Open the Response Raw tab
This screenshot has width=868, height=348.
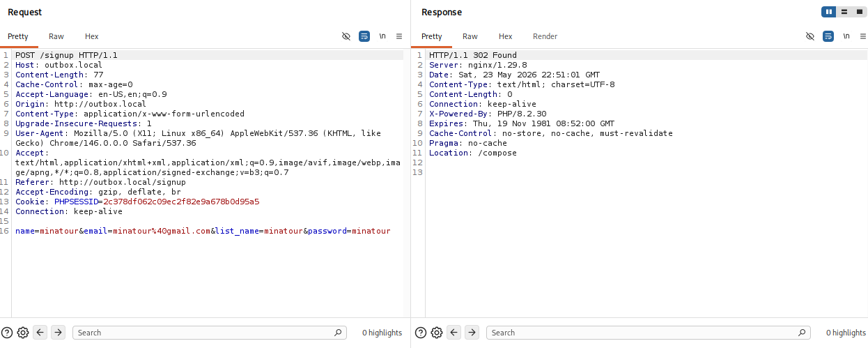pyautogui.click(x=470, y=36)
